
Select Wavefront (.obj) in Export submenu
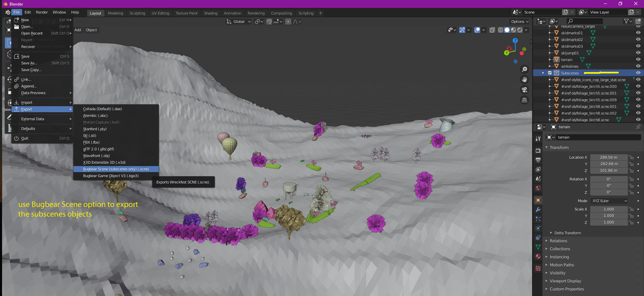(116, 156)
